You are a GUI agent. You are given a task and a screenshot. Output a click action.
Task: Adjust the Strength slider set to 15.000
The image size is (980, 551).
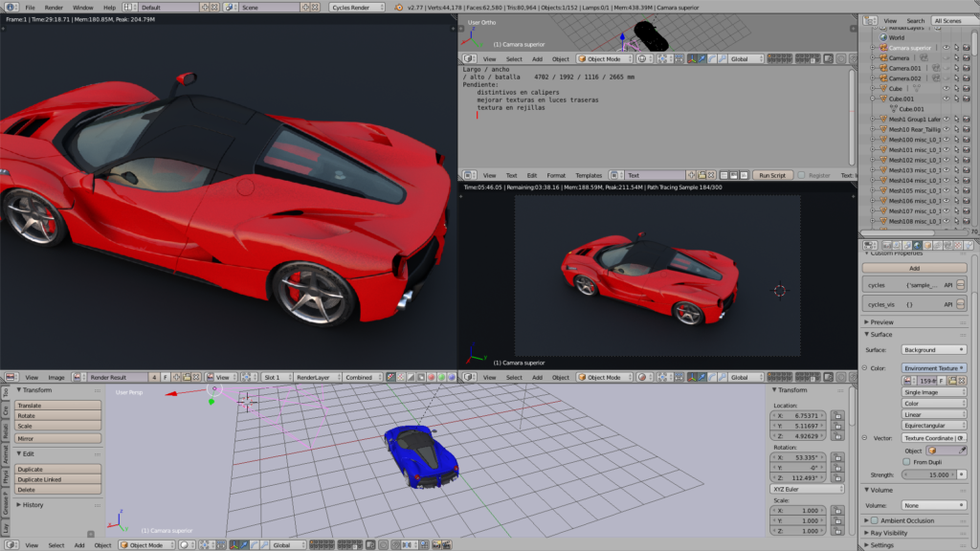pos(927,474)
